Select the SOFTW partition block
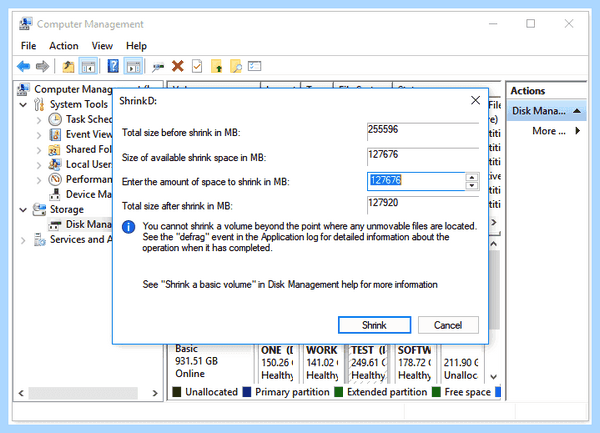The height and width of the screenshot is (433, 600). coord(415,363)
